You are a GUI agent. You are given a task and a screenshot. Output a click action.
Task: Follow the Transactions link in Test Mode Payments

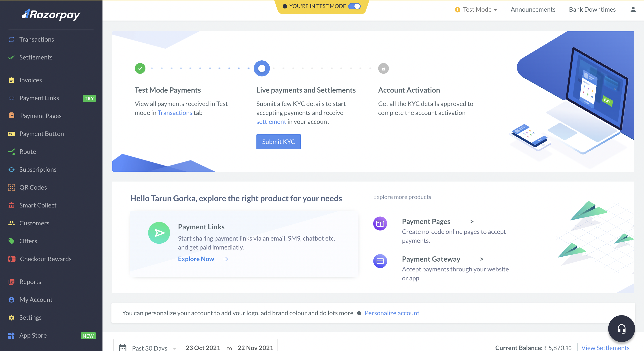click(x=175, y=113)
